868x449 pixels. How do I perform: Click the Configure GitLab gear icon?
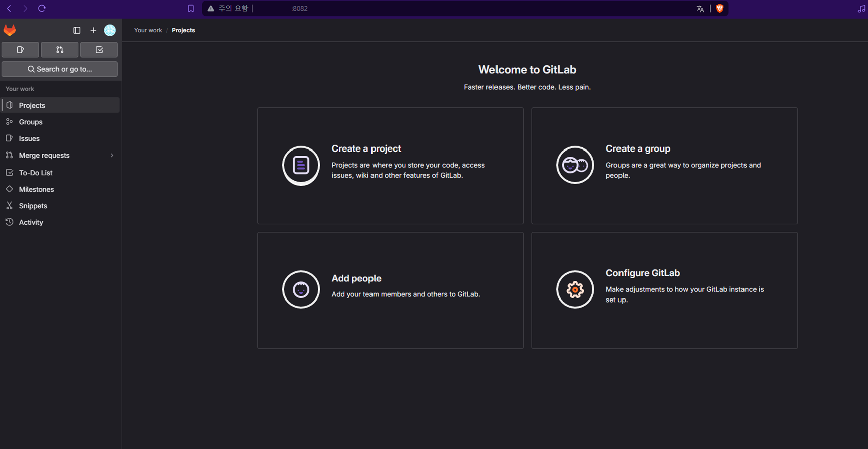tap(575, 289)
